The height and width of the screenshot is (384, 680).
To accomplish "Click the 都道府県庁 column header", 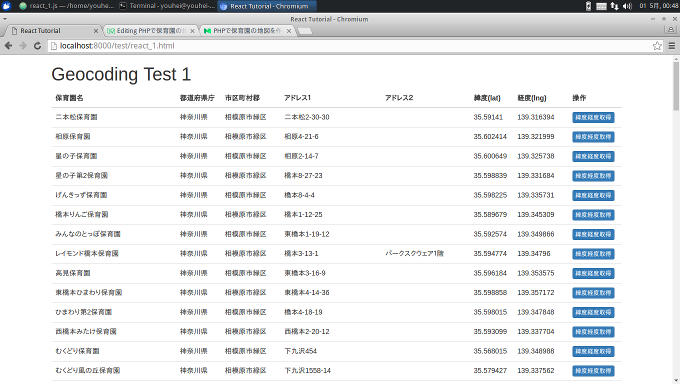I will coord(197,98).
